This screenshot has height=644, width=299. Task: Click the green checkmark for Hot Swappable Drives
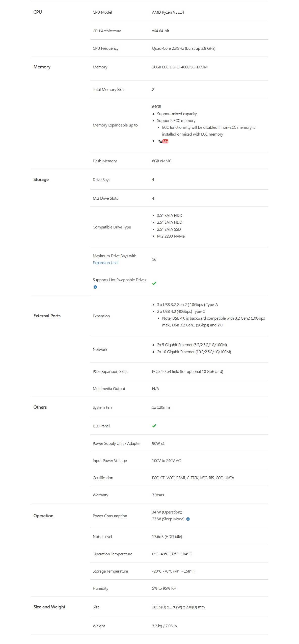(154, 283)
